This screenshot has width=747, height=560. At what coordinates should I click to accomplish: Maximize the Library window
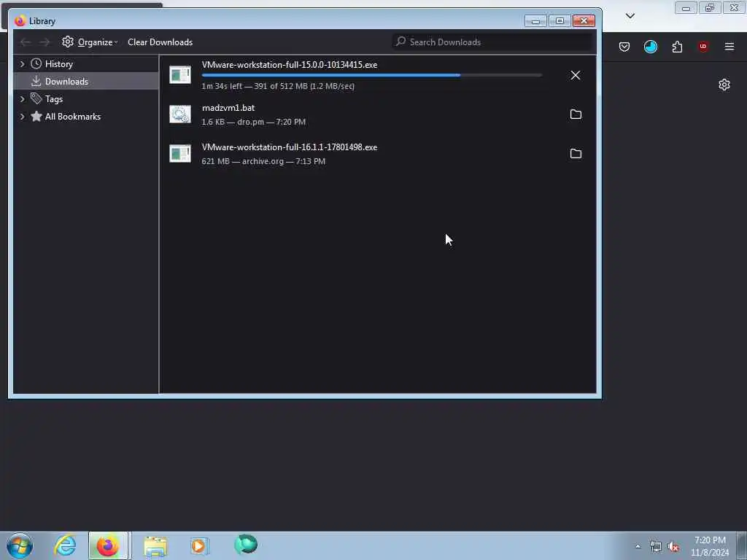[560, 21]
